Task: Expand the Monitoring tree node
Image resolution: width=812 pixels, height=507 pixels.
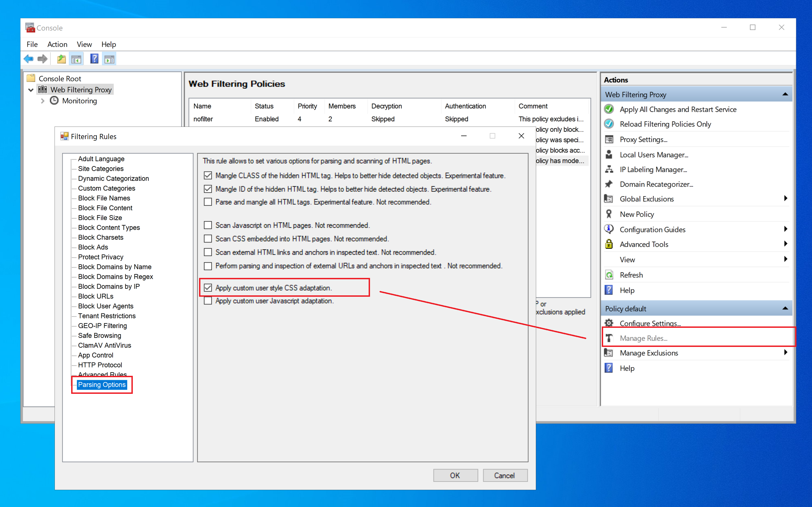Action: pos(43,101)
